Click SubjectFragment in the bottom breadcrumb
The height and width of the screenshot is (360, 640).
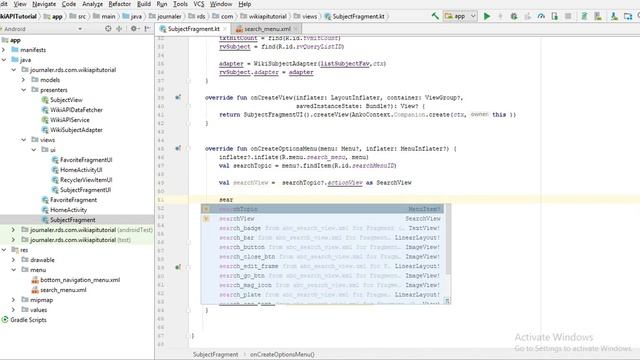pos(215,354)
